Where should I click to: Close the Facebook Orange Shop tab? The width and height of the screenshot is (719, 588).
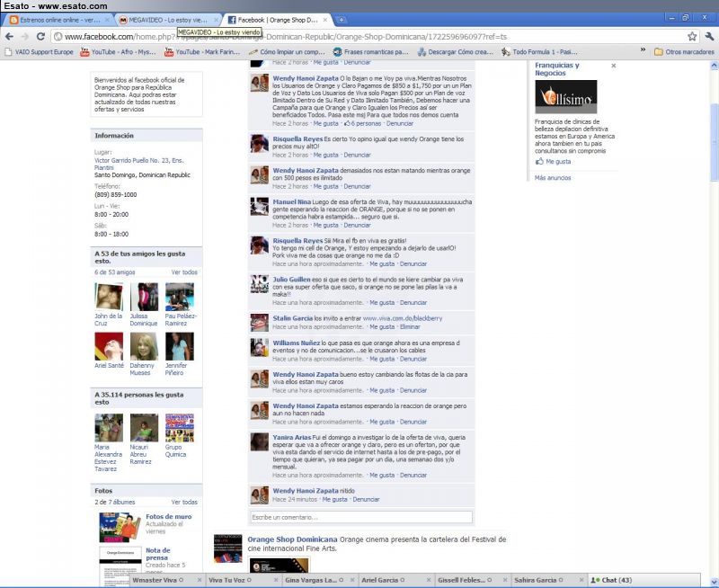pyautogui.click(x=325, y=20)
